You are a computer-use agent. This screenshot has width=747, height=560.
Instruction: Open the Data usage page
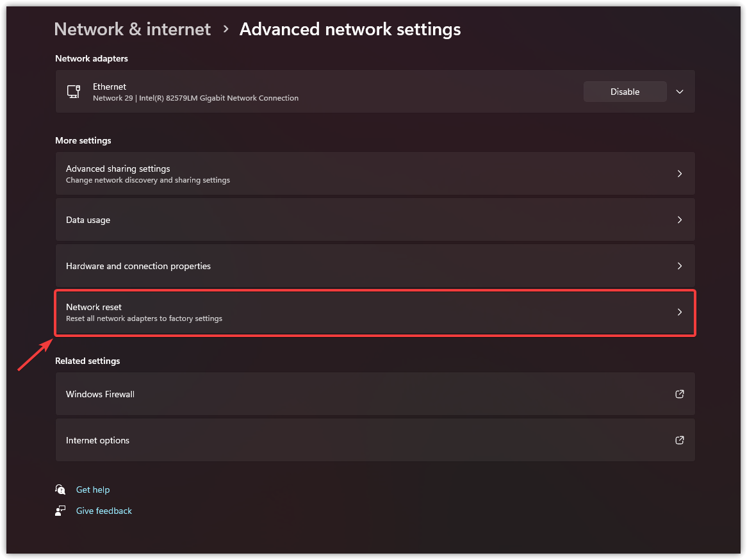click(x=88, y=220)
